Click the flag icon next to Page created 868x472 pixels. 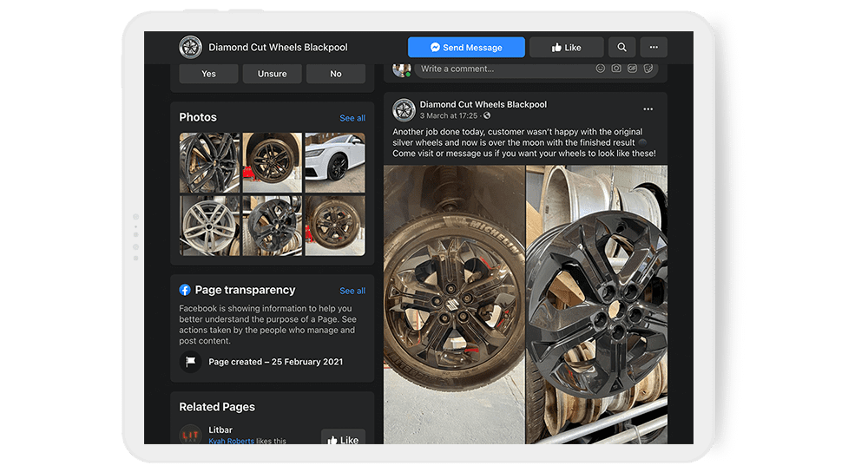[x=190, y=362]
